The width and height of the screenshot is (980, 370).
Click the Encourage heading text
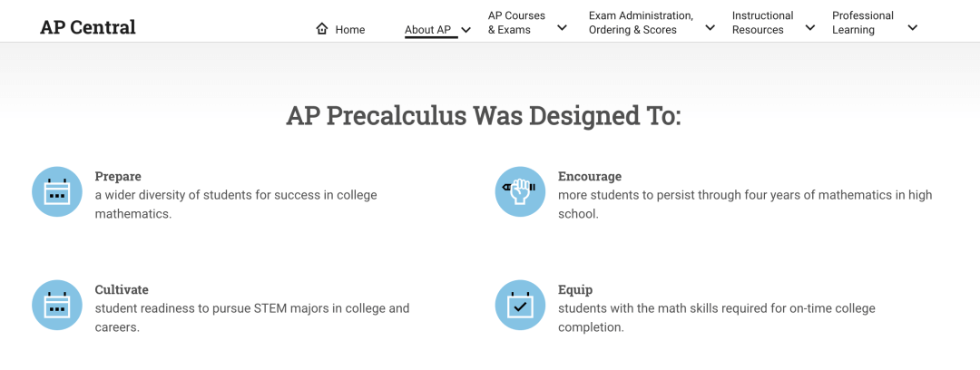point(590,176)
